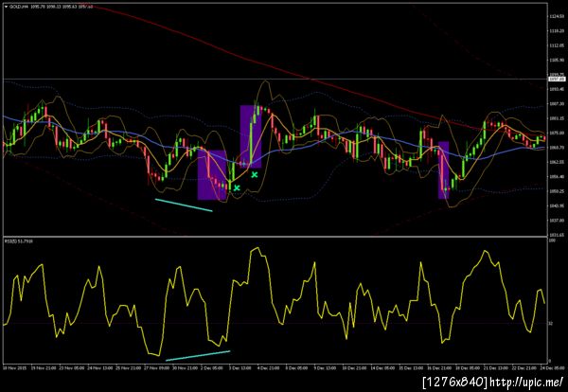Image resolution: width=568 pixels, height=392 pixels.
Task: Click the RSI(5) indicator label
Action: pyautogui.click(x=18, y=241)
